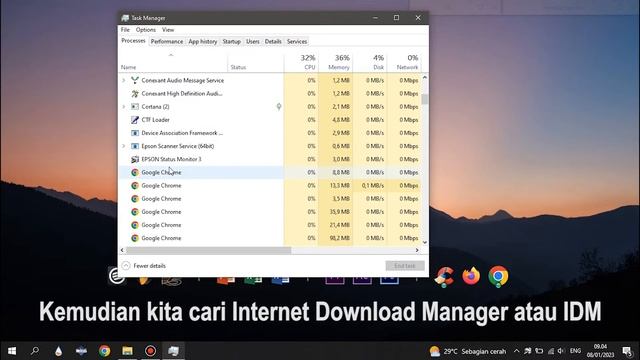Sort by the Memory column header
Screen dimensions: 640x360
pos(335,62)
